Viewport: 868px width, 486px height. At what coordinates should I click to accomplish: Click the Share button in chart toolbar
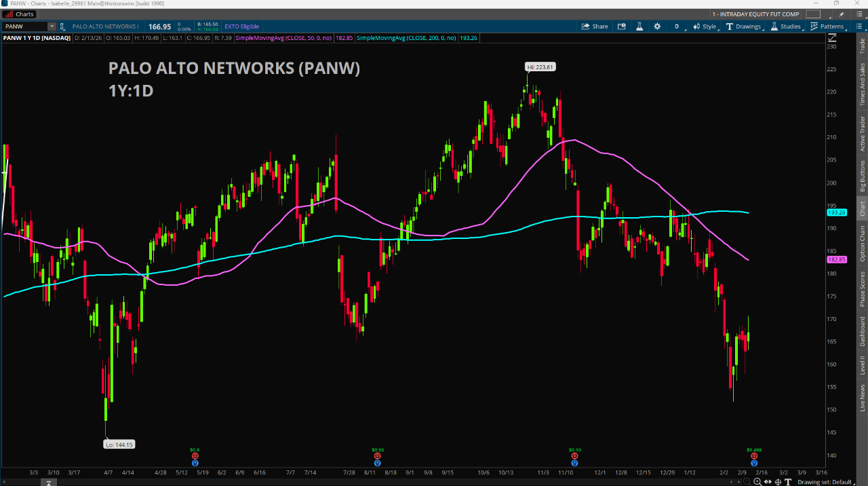pos(595,26)
